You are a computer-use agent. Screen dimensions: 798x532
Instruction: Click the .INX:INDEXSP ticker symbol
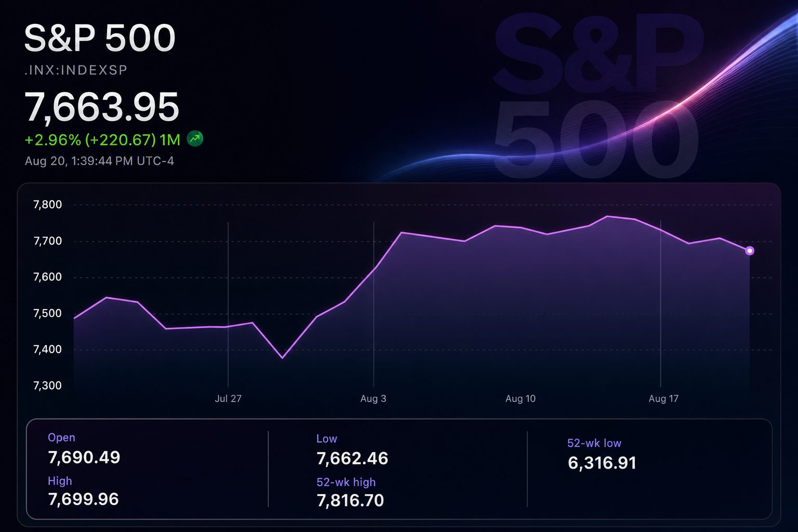76,70
